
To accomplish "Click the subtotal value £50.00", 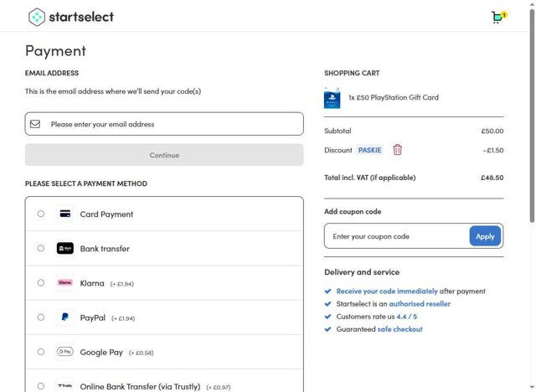I will [x=492, y=131].
